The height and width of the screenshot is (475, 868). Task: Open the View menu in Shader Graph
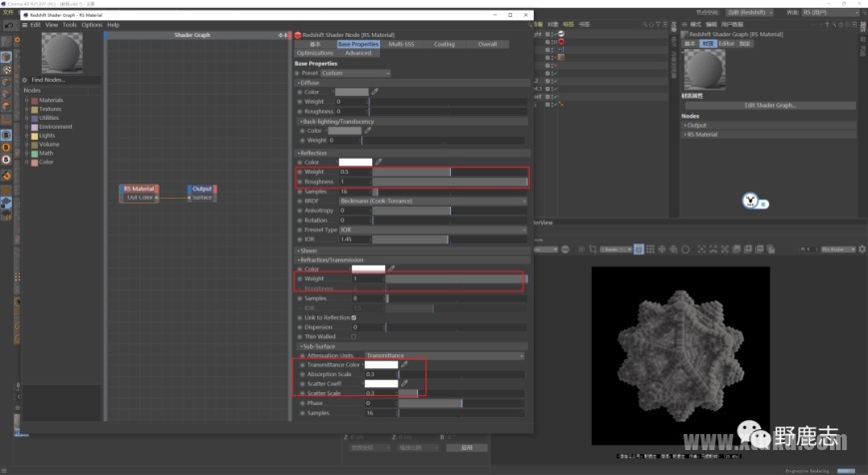pyautogui.click(x=52, y=25)
